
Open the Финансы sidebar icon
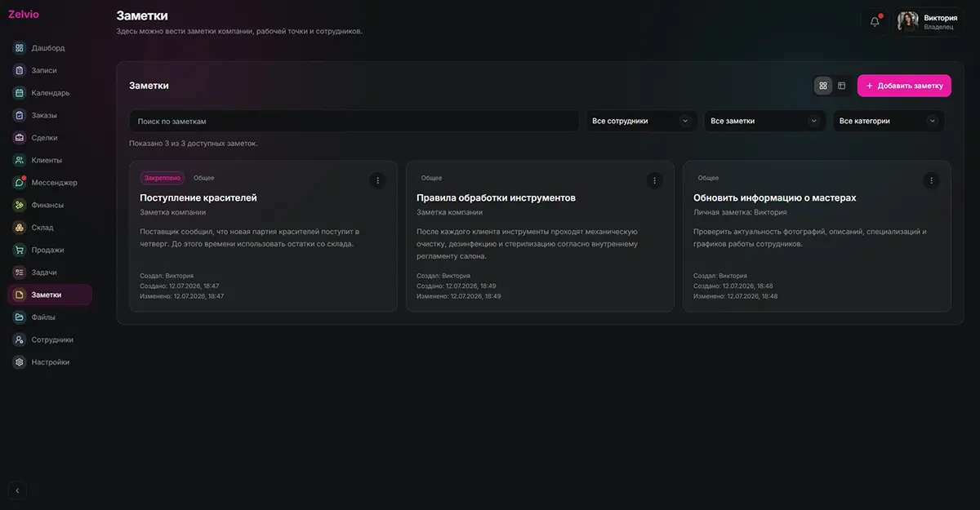coord(20,205)
